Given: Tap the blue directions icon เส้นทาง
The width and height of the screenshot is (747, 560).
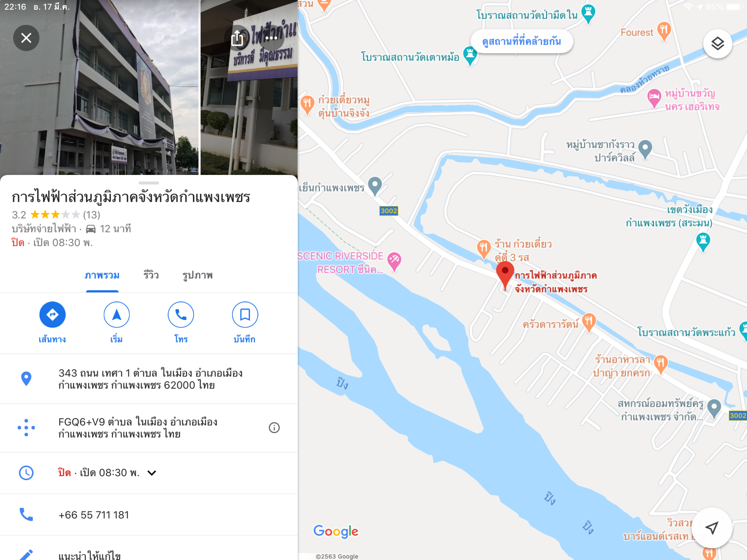Looking at the screenshot, I should click(x=52, y=315).
